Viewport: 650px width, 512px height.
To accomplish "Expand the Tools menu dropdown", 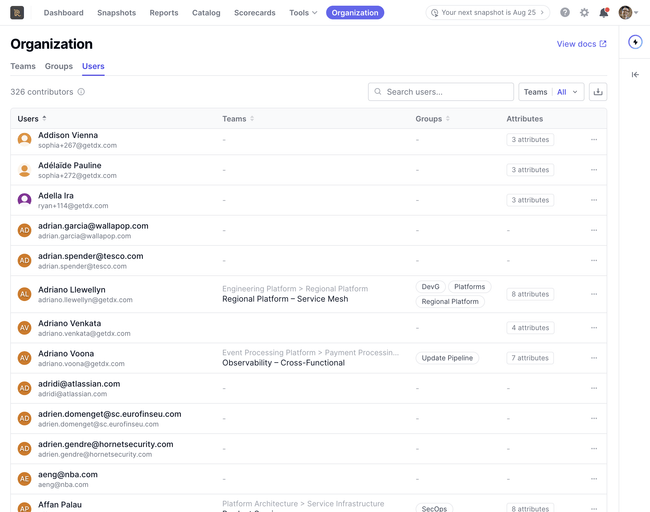I will click(x=303, y=13).
